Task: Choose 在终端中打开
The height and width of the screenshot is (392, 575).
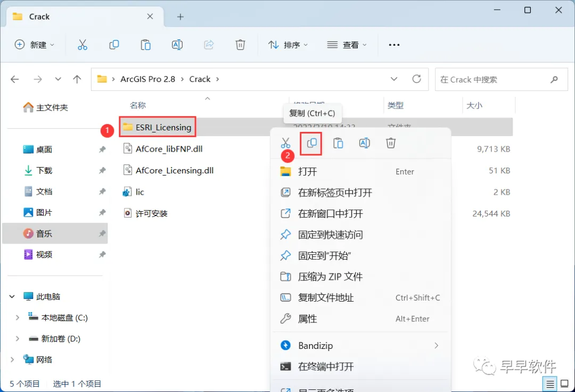Action: click(x=360, y=366)
